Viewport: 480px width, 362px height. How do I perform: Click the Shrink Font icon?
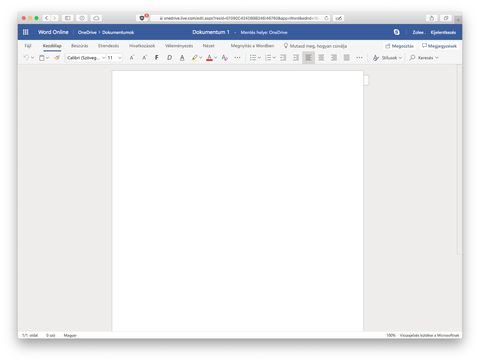[144, 58]
